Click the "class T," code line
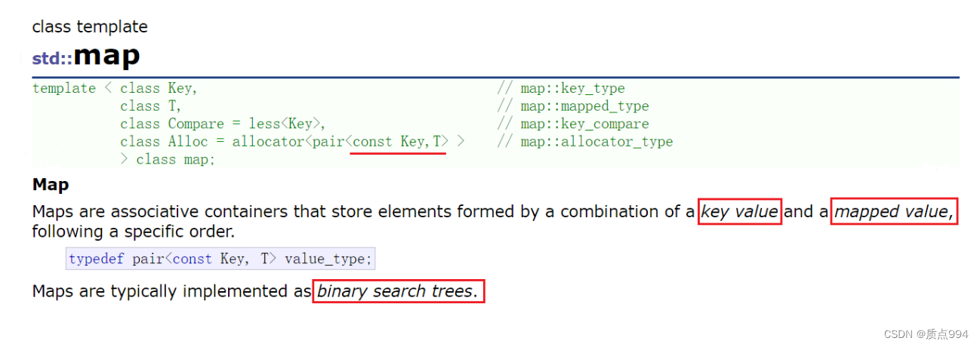 click(150, 106)
